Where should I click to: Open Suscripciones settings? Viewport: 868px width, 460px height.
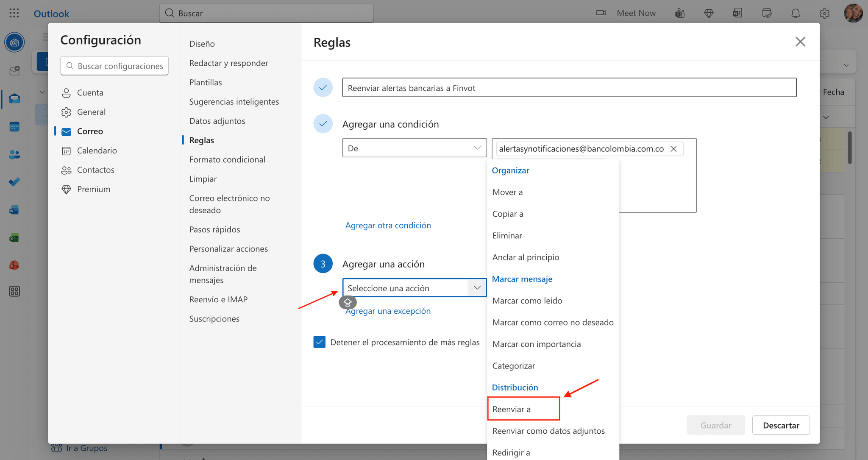click(214, 319)
